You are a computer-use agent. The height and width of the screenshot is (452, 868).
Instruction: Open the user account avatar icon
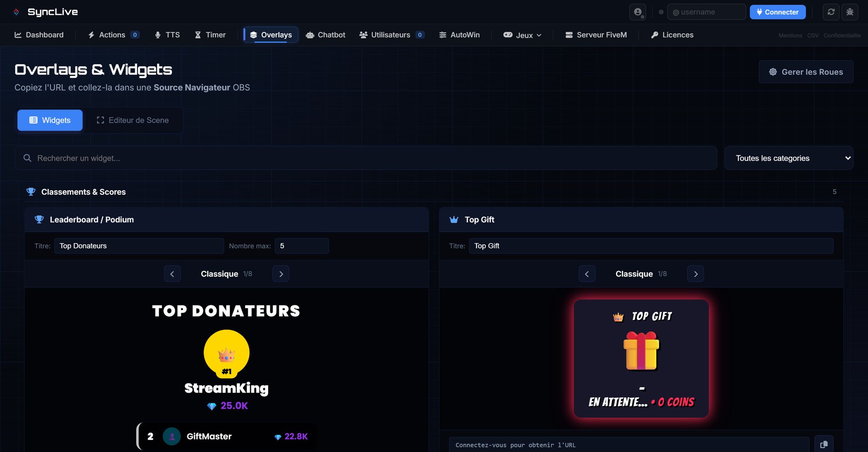coord(637,12)
